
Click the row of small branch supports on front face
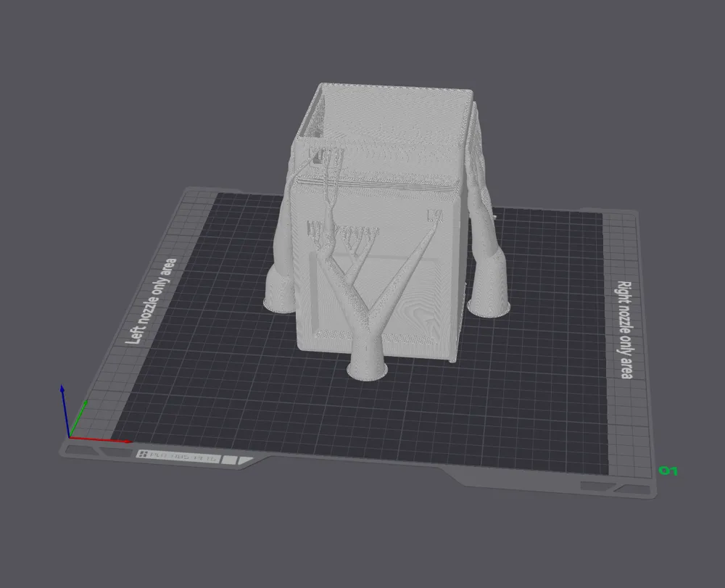coord(343,233)
